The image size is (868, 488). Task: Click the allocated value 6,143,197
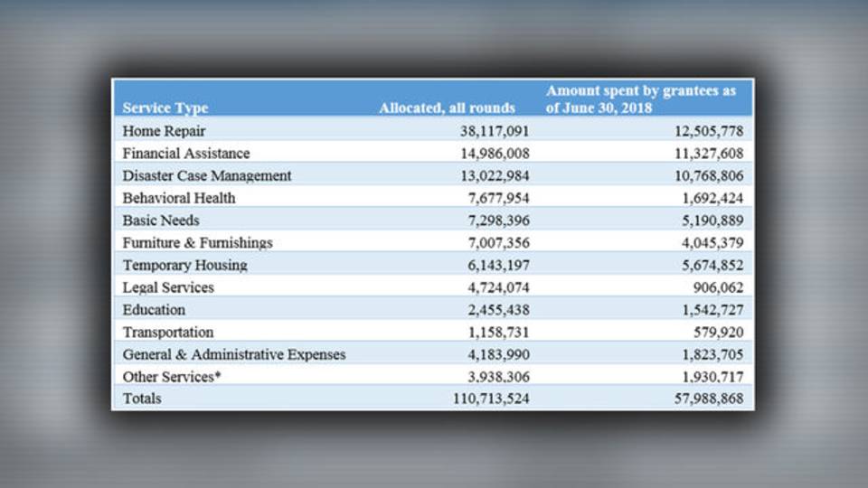498,266
